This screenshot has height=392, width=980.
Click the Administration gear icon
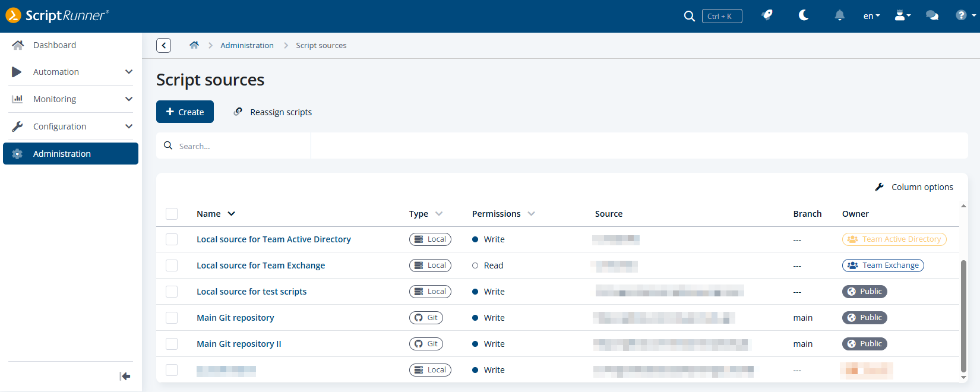17,154
